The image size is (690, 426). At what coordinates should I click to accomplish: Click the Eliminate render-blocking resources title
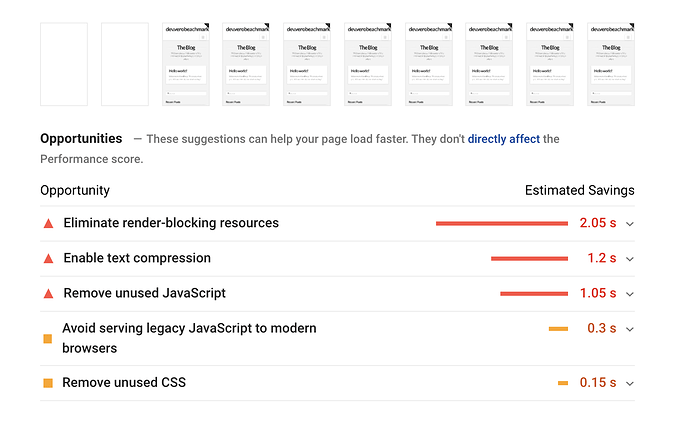171,223
